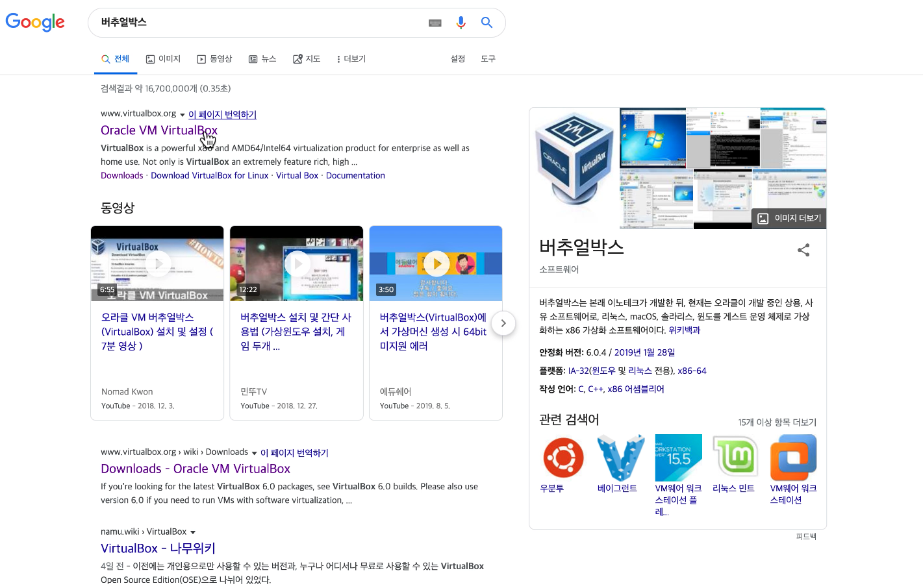
Task: Open the Vagrant related search icon
Action: click(x=621, y=458)
